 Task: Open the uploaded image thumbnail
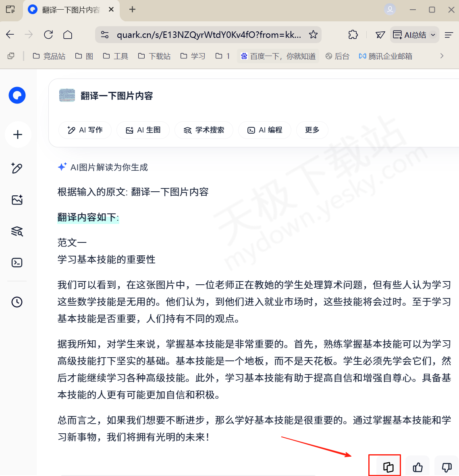point(67,95)
